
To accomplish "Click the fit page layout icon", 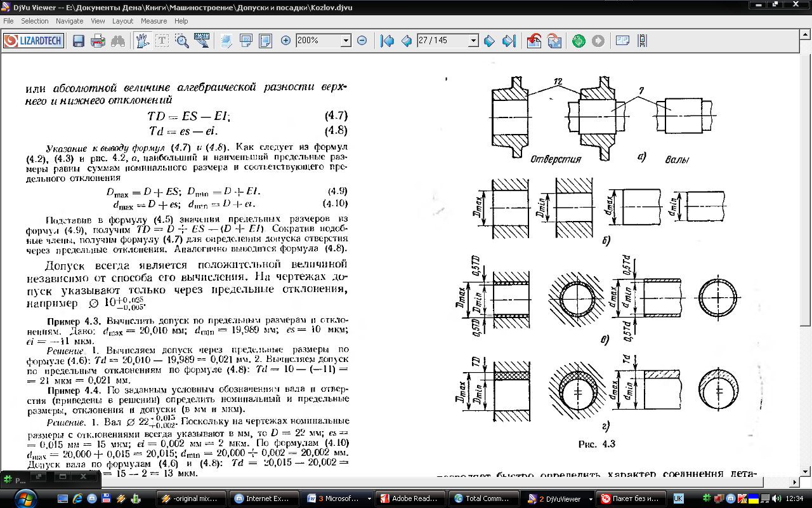I will [x=265, y=41].
